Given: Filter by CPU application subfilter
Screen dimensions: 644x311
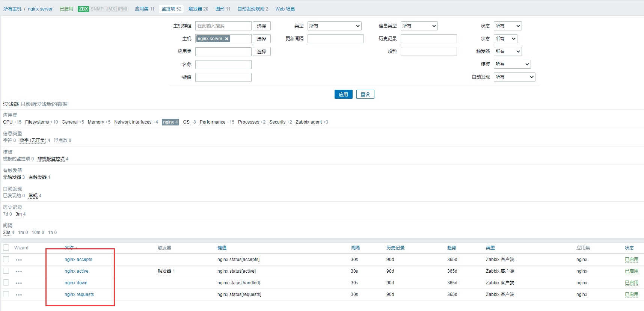Looking at the screenshot, I should pyautogui.click(x=8, y=122).
